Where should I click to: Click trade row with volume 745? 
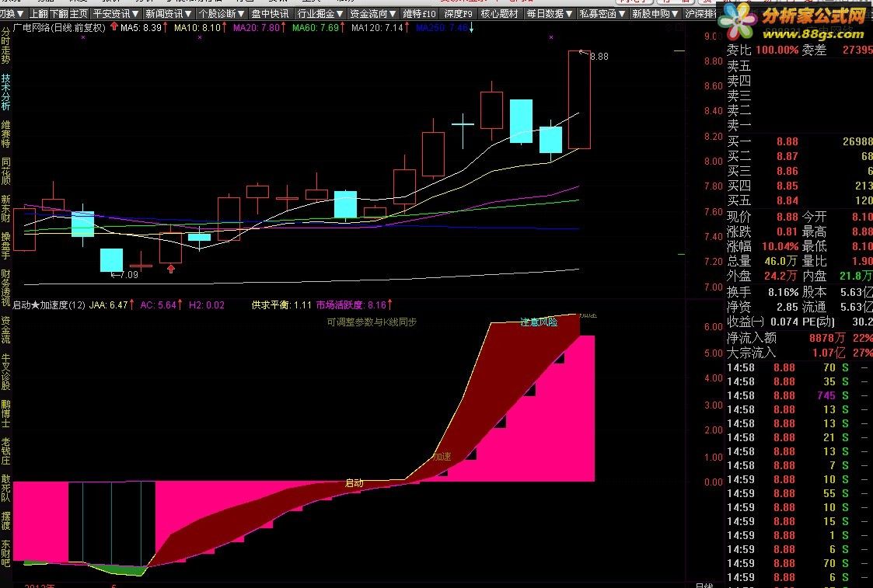(x=799, y=395)
